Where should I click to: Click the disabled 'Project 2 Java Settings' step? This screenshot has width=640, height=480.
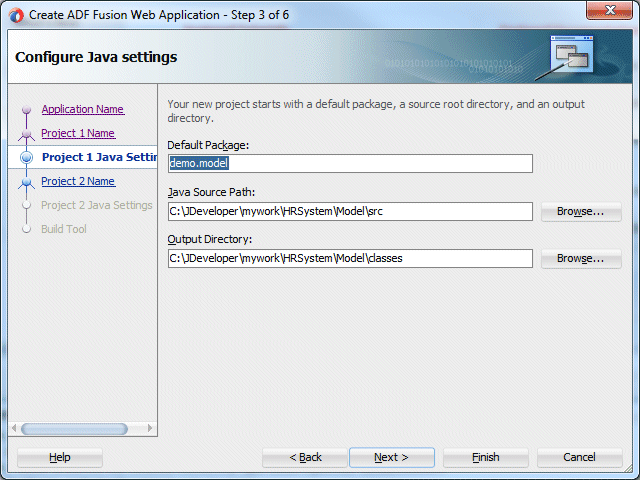click(97, 205)
